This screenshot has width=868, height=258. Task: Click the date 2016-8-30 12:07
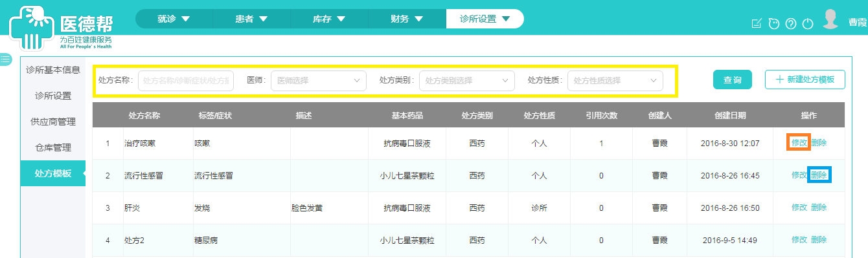pos(730,143)
